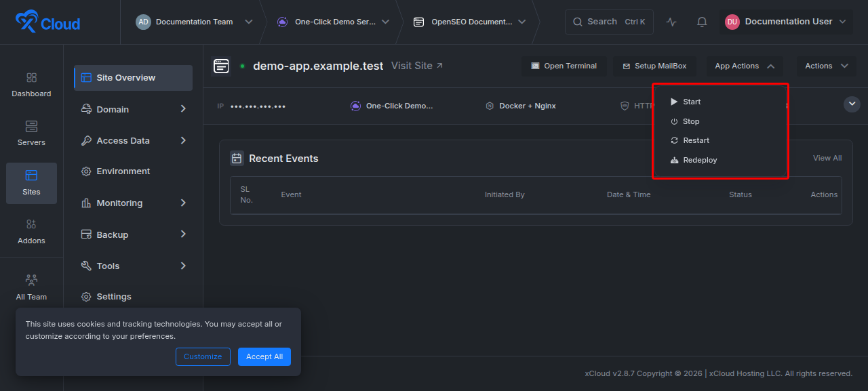Accept all cookies
Image resolution: width=868 pixels, height=391 pixels.
264,356
